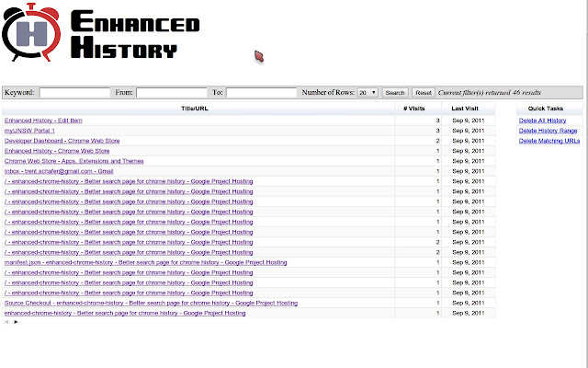
Task: Click date in Enhanced History - Edit Item row
Action: pos(468,121)
